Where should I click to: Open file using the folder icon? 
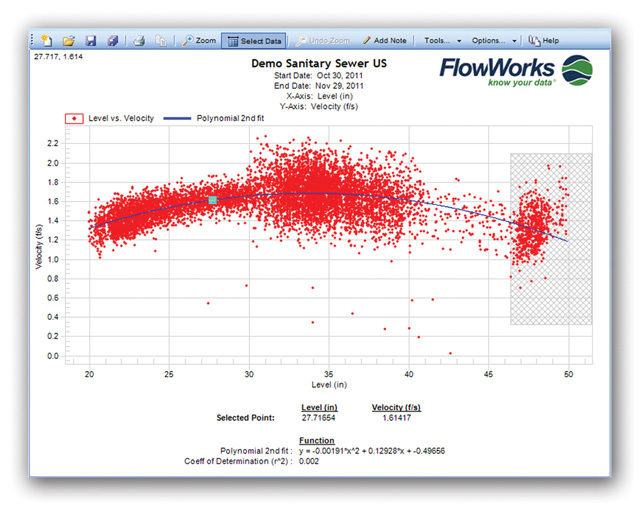point(69,40)
